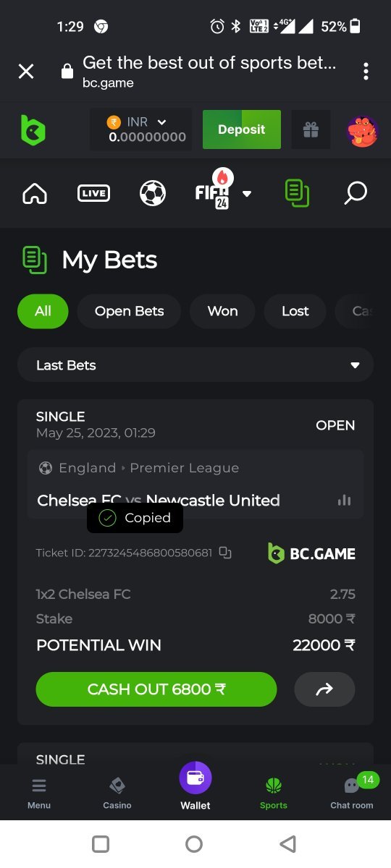Expand the FIFA 24 dropdown arrow

pyautogui.click(x=247, y=194)
